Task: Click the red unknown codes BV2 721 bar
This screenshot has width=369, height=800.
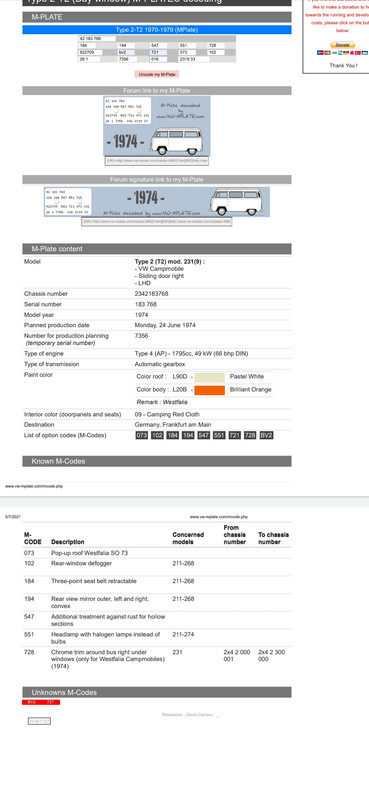Action: (x=41, y=703)
